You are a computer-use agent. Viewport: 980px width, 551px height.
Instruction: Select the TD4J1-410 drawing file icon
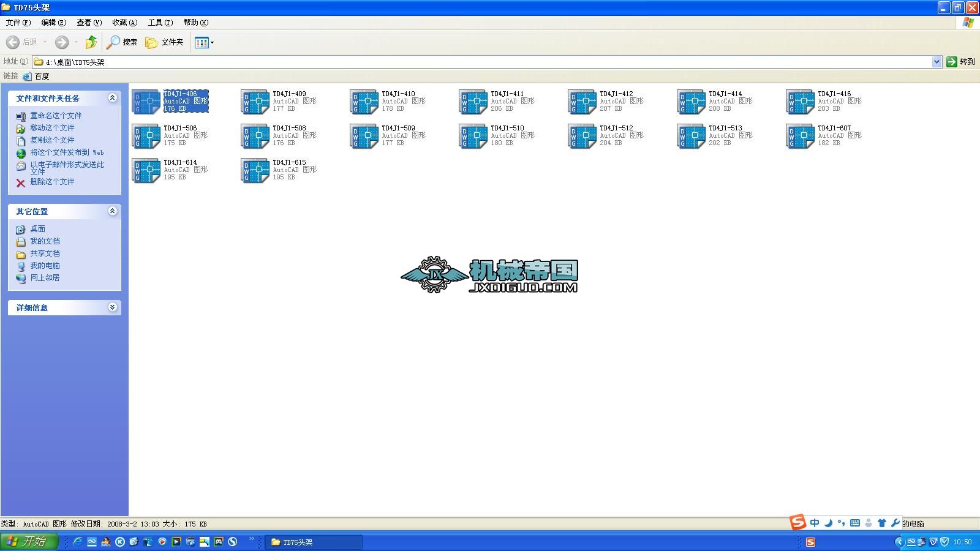364,102
